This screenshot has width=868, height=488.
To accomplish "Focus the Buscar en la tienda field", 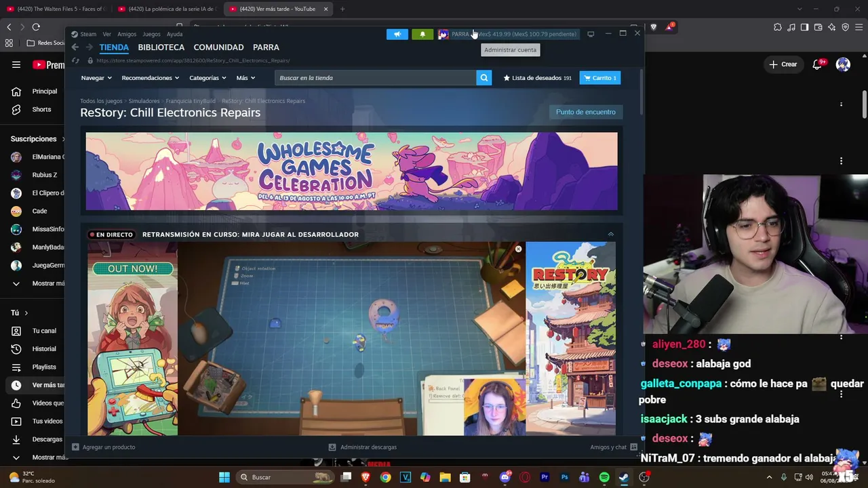I will coord(375,78).
